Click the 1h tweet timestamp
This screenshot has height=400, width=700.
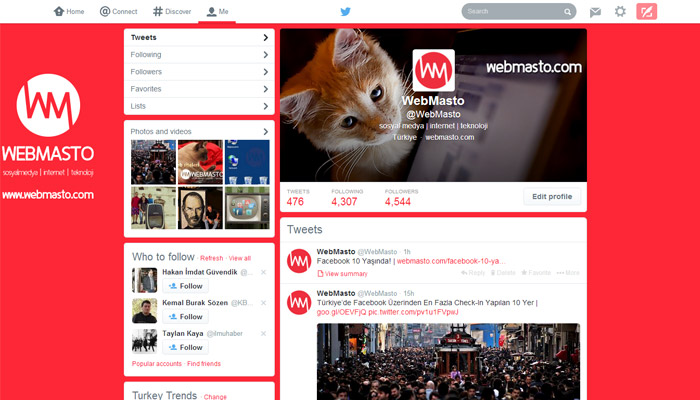pos(407,252)
